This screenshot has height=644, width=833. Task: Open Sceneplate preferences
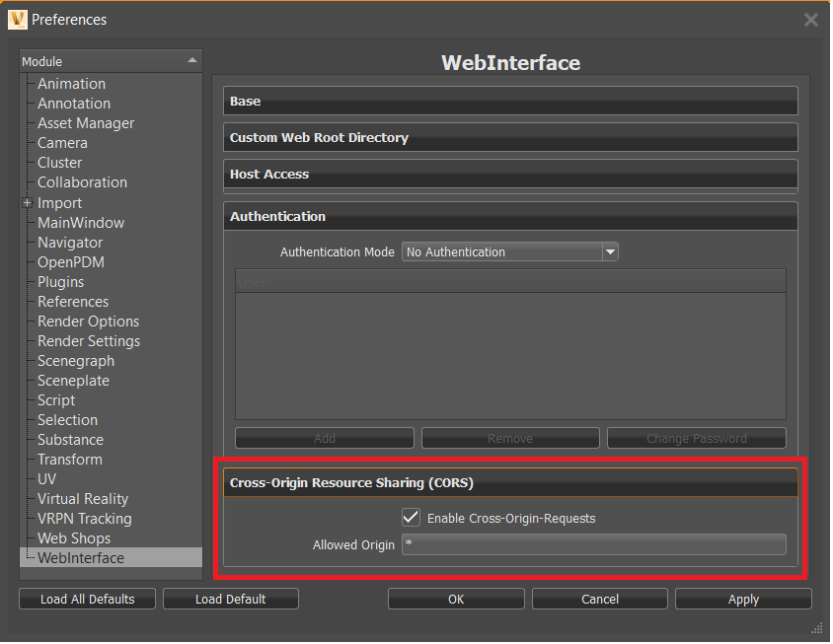(x=73, y=381)
